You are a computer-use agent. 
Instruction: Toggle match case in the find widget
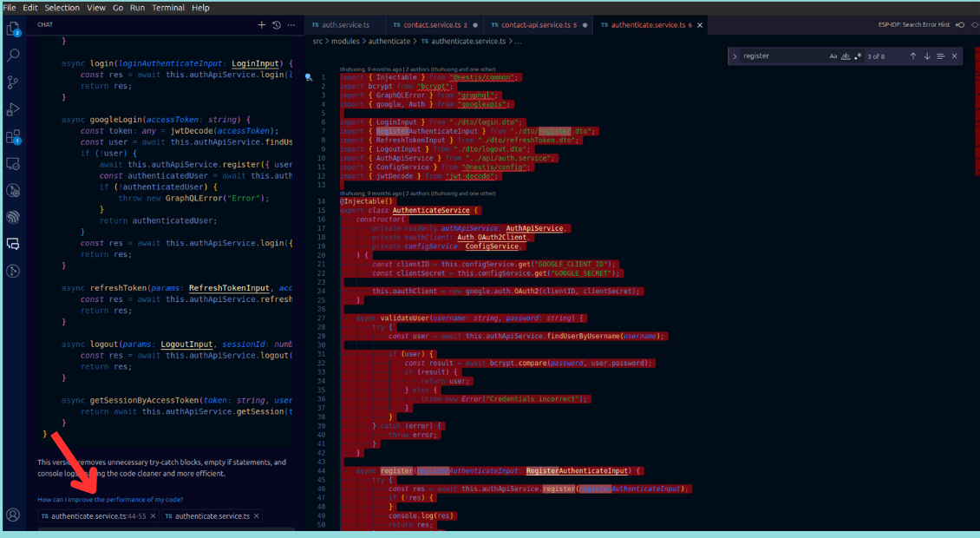(833, 56)
